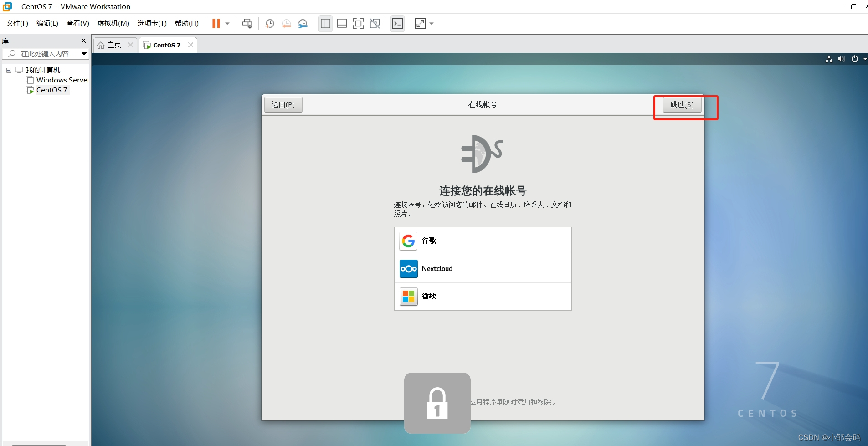
Task: Close the 库 library panel
Action: tap(83, 41)
